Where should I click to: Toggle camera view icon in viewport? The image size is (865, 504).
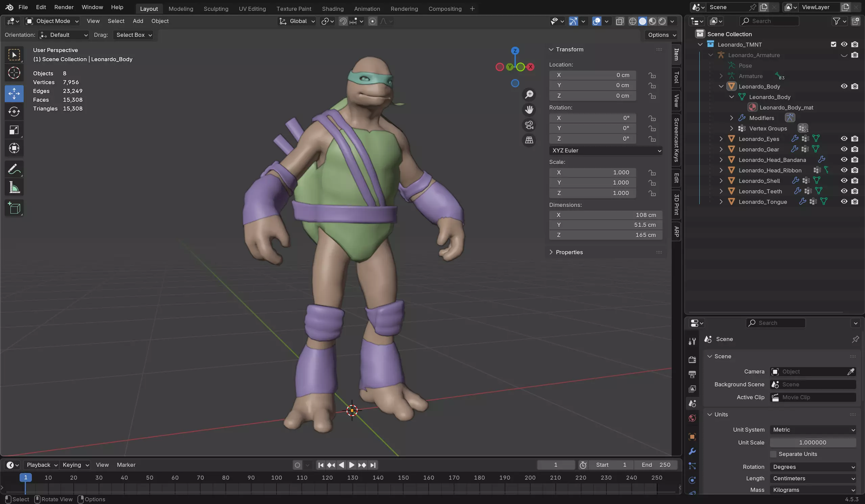pos(529,125)
